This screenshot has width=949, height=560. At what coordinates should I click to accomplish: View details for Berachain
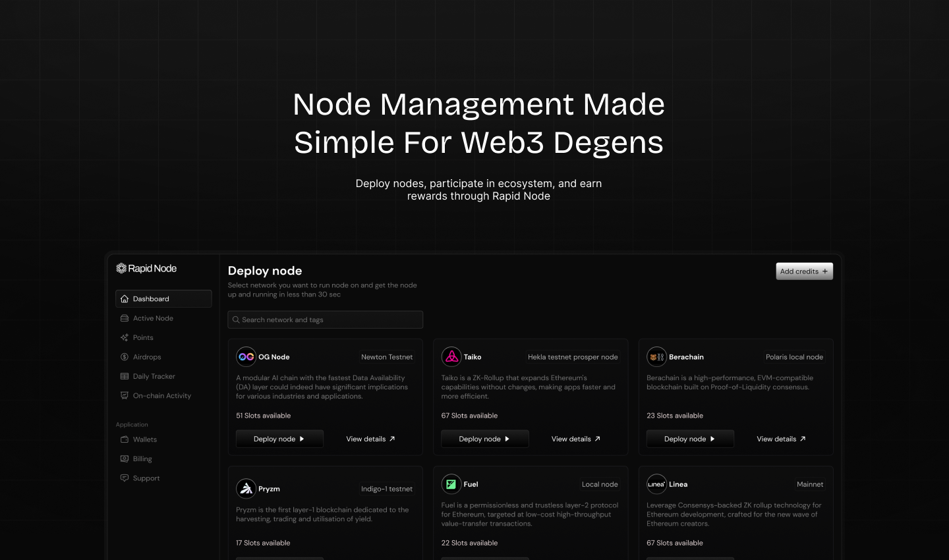click(x=781, y=438)
